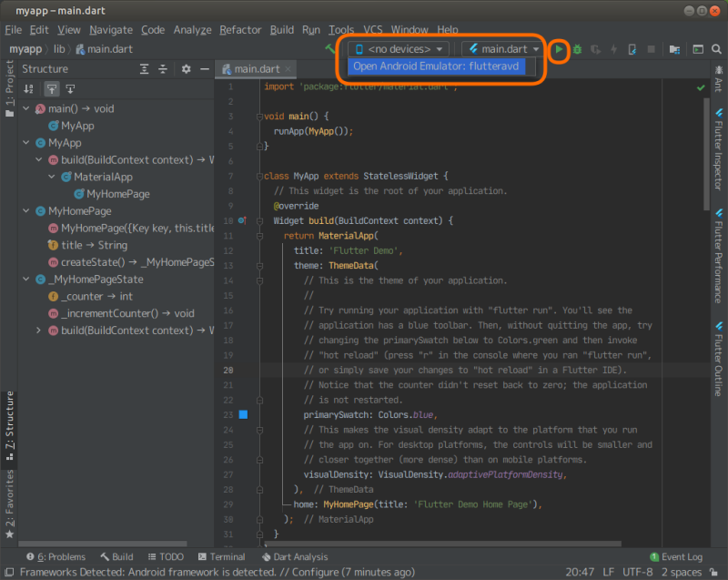The image size is (728, 580).
Task: Click the build hammer icon
Action: (x=330, y=49)
